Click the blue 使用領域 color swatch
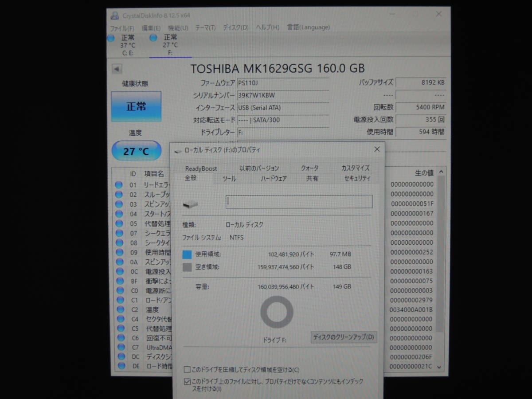Image resolution: width=532 pixels, height=399 pixels. point(187,254)
